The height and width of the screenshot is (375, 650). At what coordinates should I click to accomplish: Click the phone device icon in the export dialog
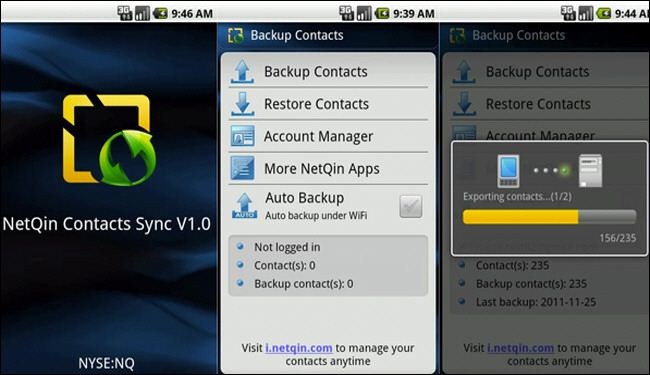click(508, 171)
